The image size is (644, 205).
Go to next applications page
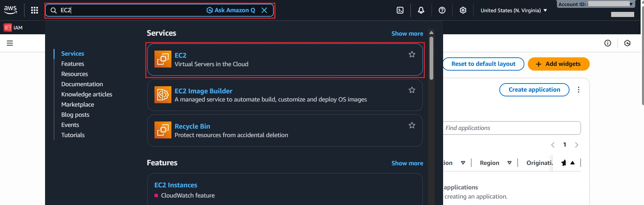pos(577,145)
